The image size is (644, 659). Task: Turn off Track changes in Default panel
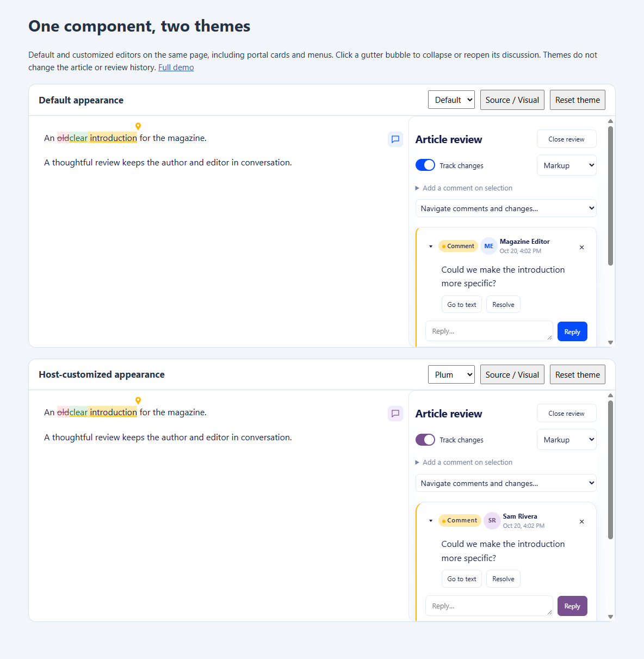pyautogui.click(x=425, y=165)
